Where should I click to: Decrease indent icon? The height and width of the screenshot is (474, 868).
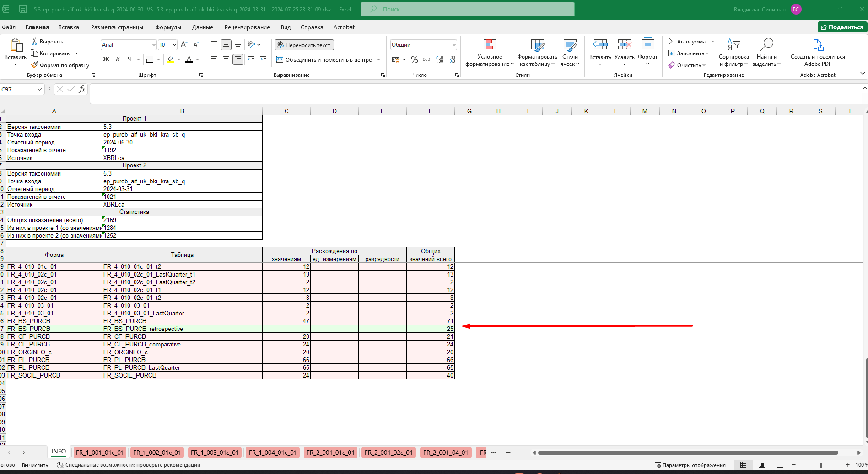click(251, 59)
